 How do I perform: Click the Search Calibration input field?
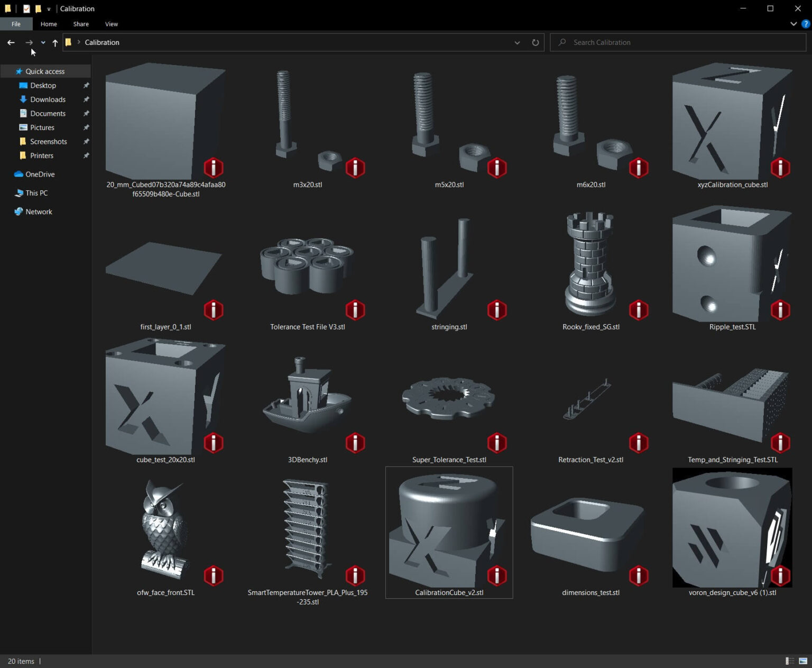678,42
